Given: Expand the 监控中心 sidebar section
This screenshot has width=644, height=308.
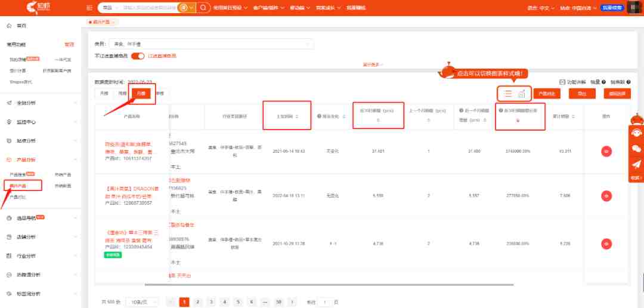Looking at the screenshot, I should (41, 122).
